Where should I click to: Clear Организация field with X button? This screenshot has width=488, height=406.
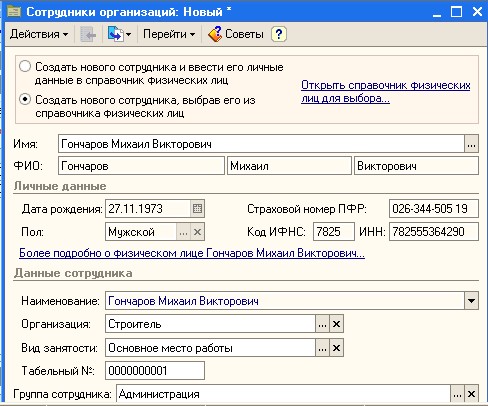(x=336, y=324)
